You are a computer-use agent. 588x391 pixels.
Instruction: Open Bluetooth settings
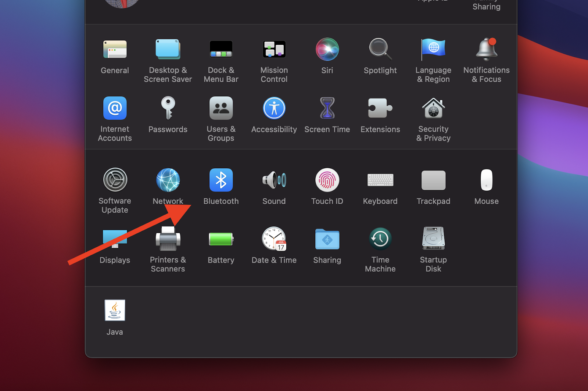pyautogui.click(x=221, y=180)
